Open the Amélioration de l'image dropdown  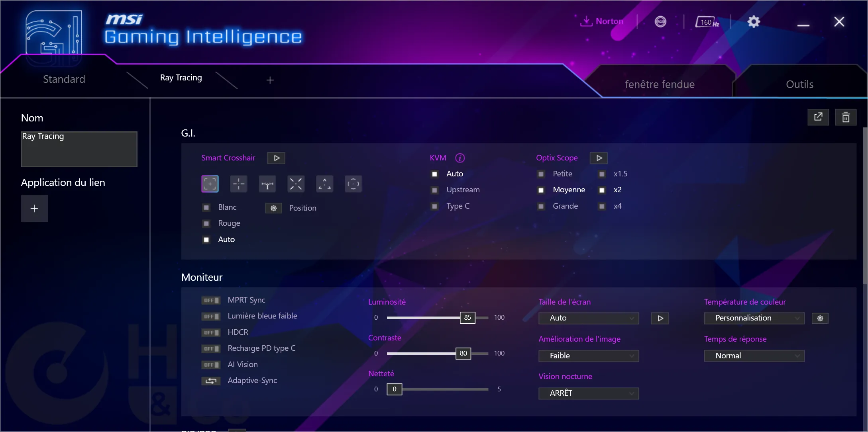point(589,355)
